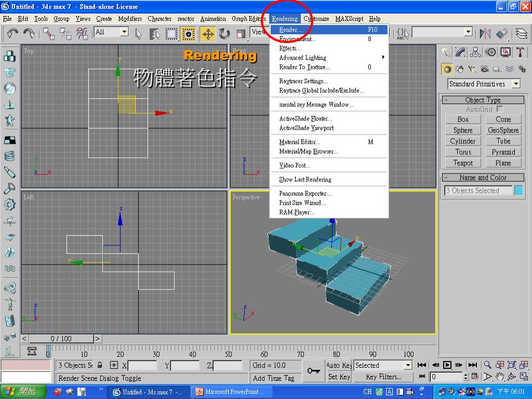Viewport: 532px width, 399px height.
Task: Toggle the Selection Lock padlock
Action: [x=100, y=365]
